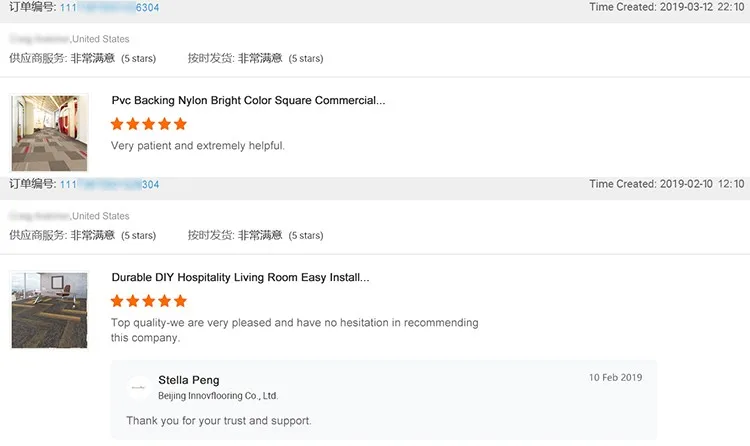Click the Stella Peng reviewer name

coord(188,380)
